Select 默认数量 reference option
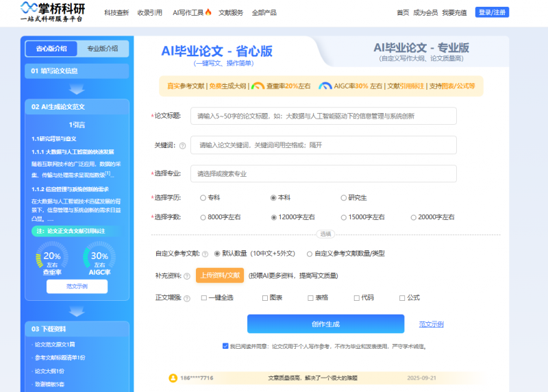 pos(217,254)
